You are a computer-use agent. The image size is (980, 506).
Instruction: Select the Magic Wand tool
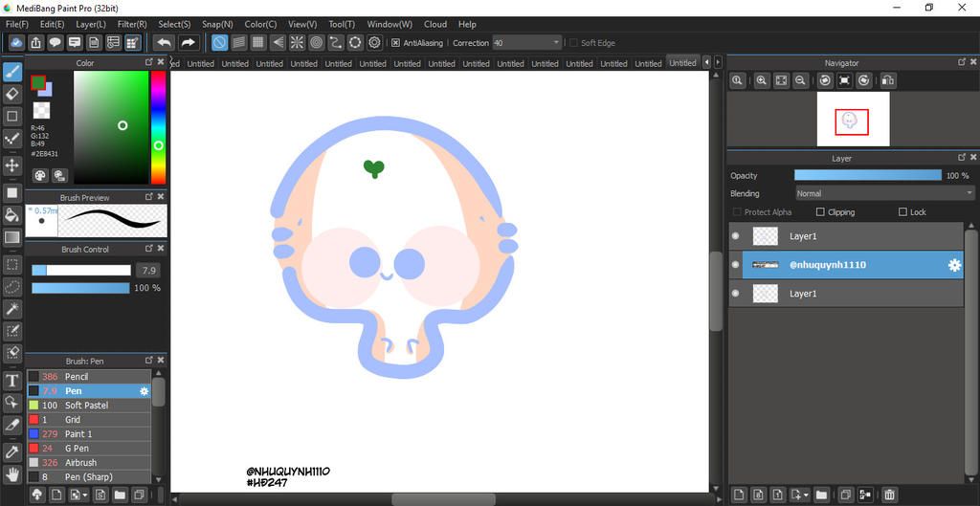(11, 309)
